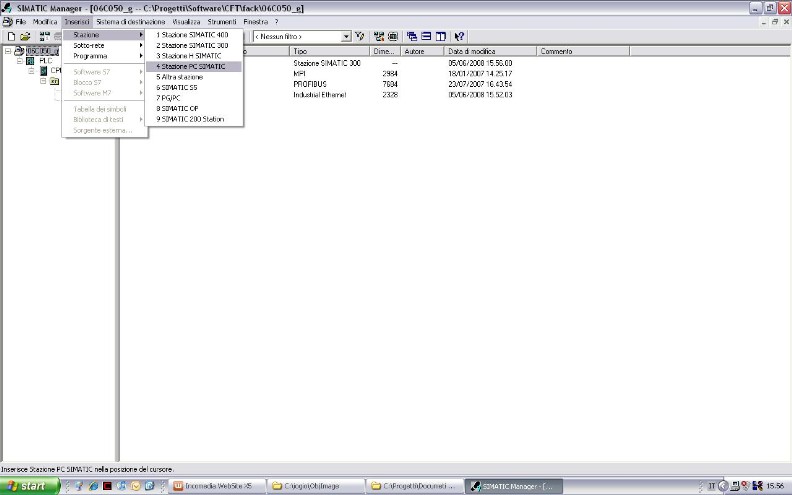Click the language IT indicator in tray

coord(711,486)
